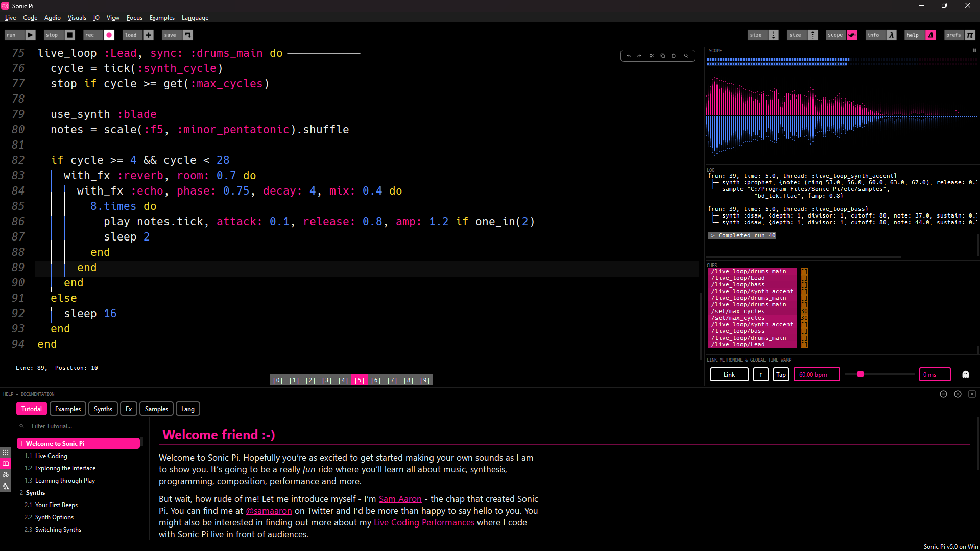The image size is (980, 551).
Task: Open the Examples menu
Action: [x=162, y=18]
